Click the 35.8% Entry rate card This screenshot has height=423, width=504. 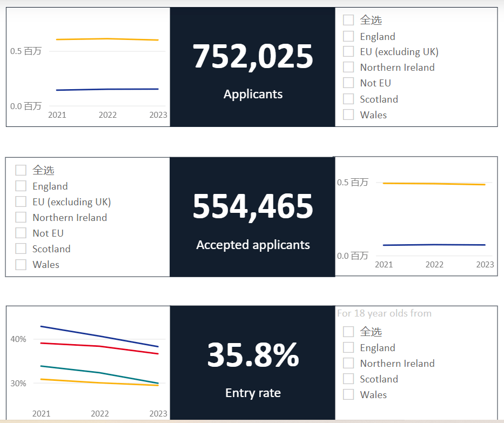253,362
